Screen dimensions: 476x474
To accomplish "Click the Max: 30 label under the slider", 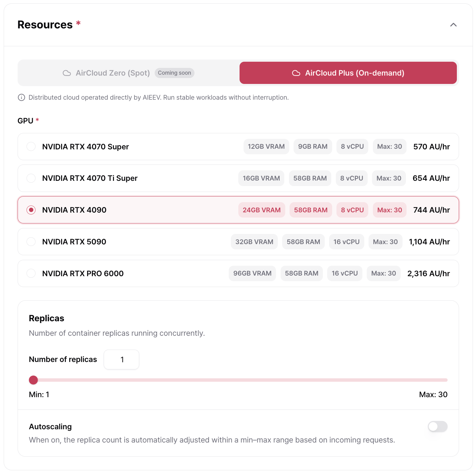I will point(433,394).
